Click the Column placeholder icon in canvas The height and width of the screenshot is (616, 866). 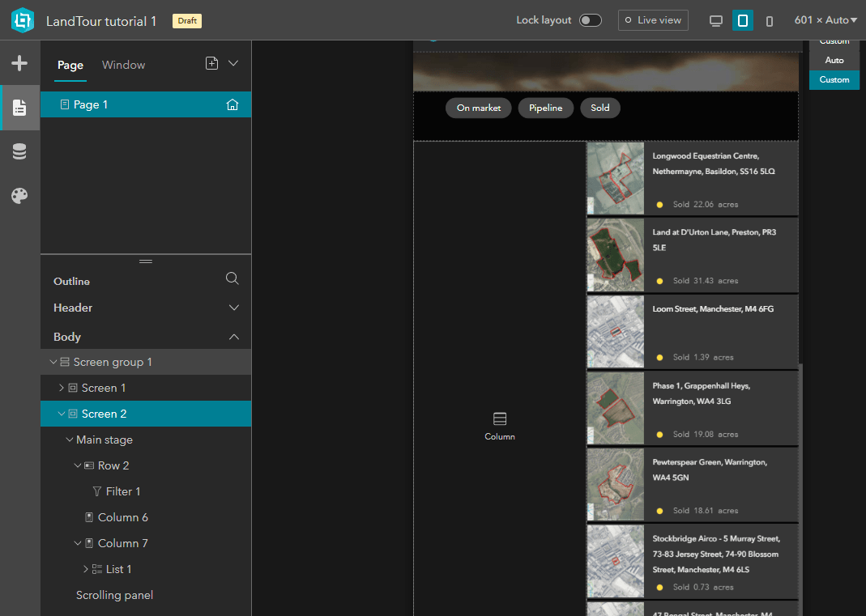[x=500, y=419]
